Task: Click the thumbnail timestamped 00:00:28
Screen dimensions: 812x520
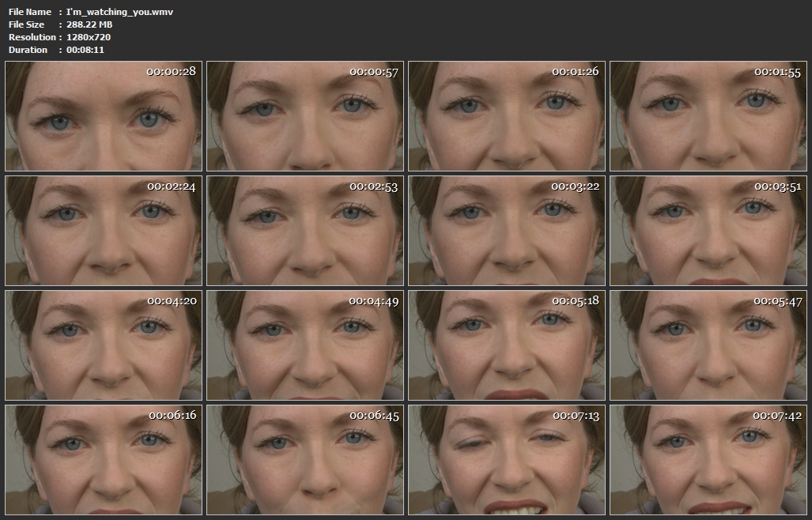Action: click(104, 116)
